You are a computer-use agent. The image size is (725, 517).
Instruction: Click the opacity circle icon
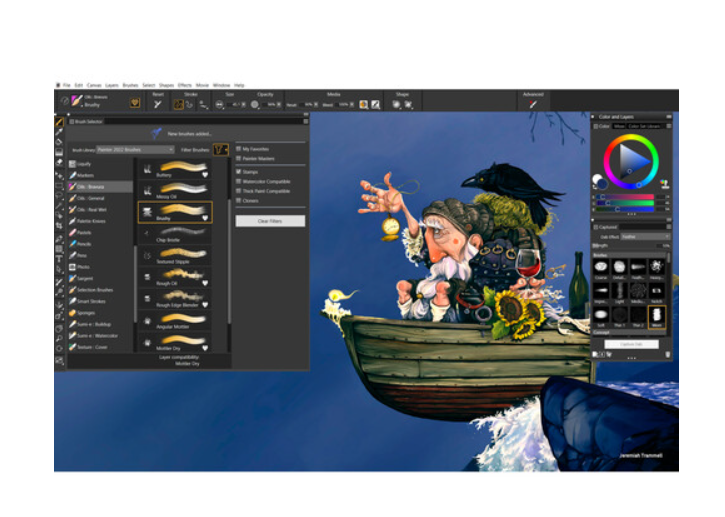click(255, 105)
